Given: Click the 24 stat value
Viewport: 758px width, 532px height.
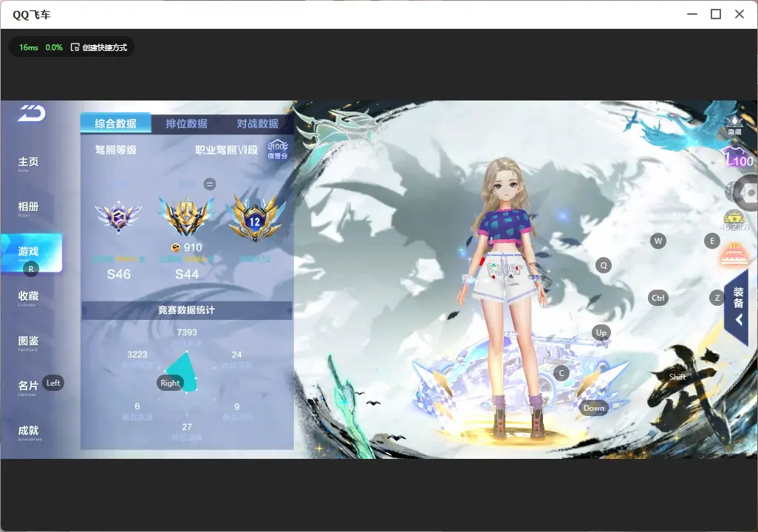Looking at the screenshot, I should click(x=237, y=355).
